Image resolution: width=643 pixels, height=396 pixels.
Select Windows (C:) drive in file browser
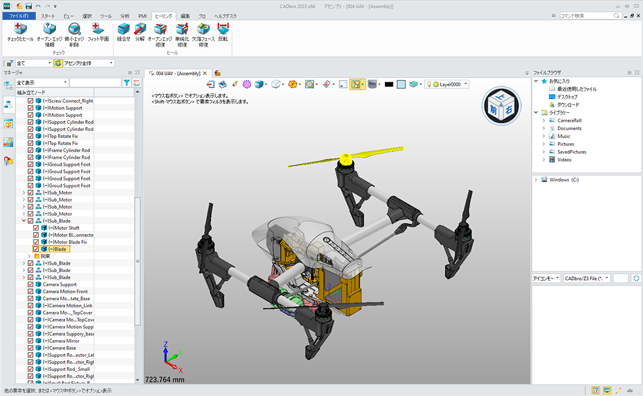tap(564, 180)
